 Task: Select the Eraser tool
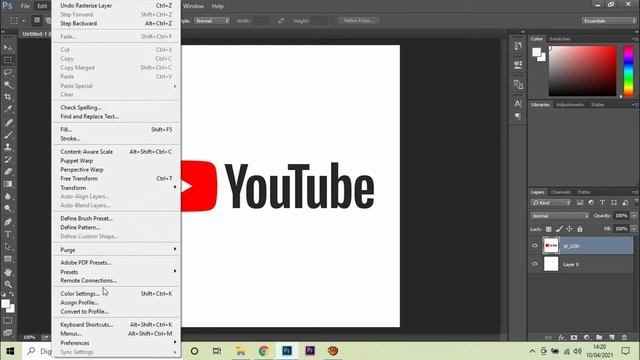pos(8,171)
